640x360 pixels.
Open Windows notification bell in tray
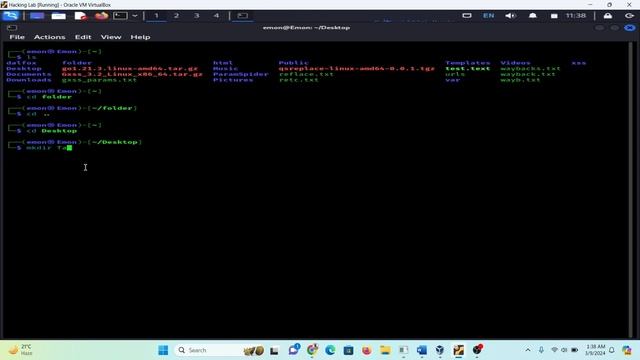point(611,350)
